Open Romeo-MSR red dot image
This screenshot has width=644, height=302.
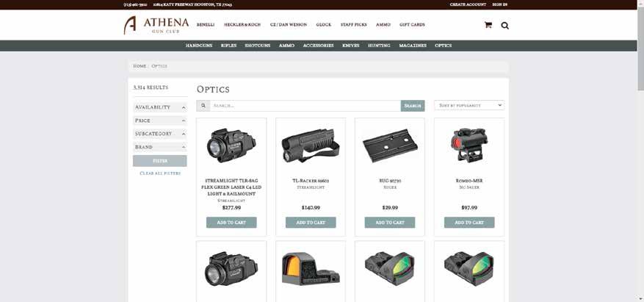coord(469,145)
